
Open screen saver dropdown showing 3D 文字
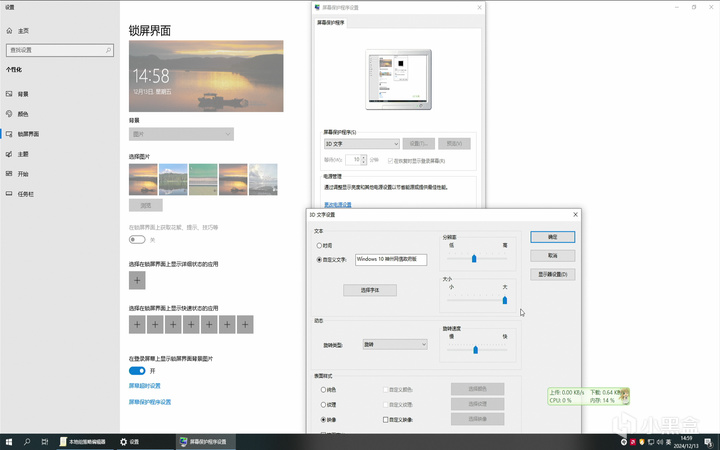362,144
